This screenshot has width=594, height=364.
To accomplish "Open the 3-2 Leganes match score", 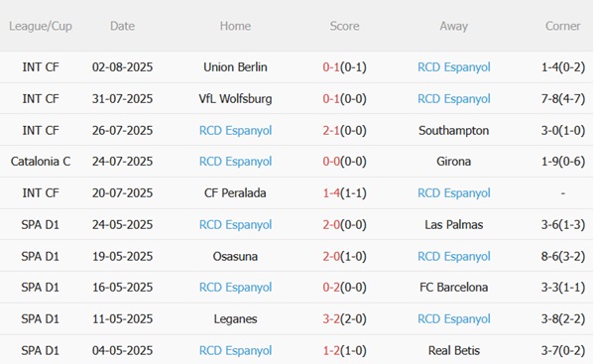I will (344, 319).
